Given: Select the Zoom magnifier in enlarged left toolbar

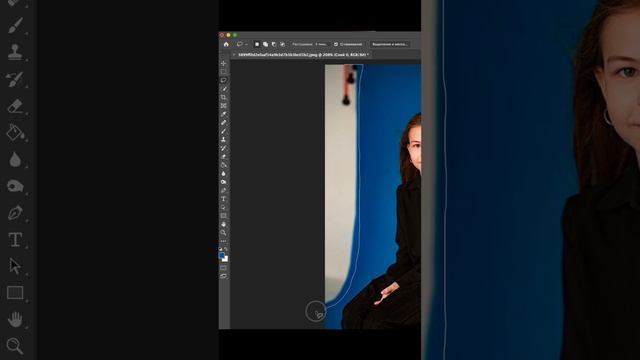Looking at the screenshot, I should (15, 346).
